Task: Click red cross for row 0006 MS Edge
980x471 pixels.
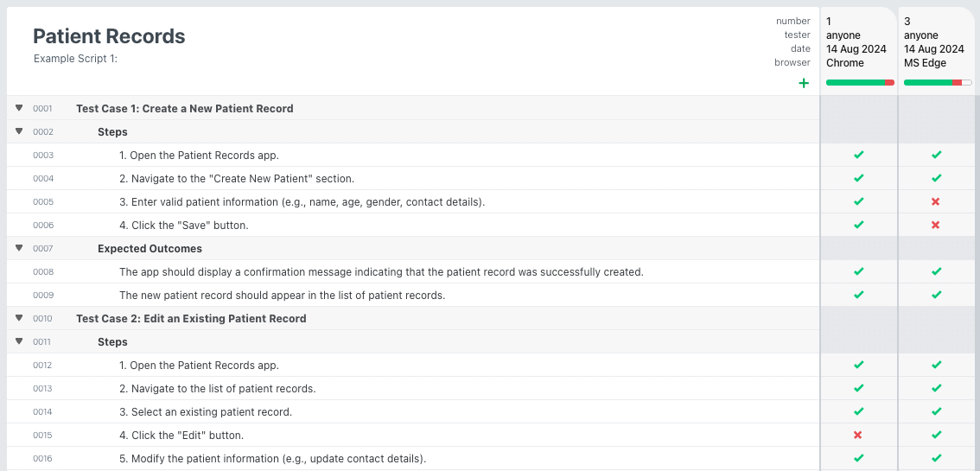Action: (936, 226)
